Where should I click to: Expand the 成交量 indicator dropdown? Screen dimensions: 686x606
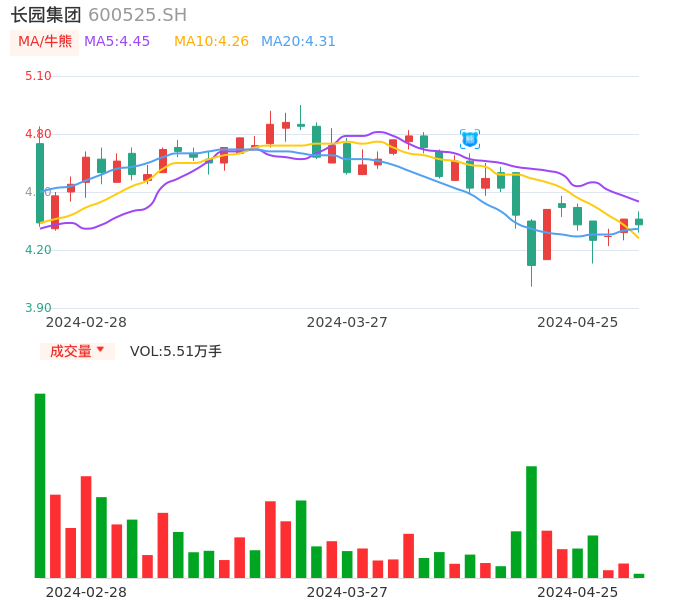[x=77, y=351]
